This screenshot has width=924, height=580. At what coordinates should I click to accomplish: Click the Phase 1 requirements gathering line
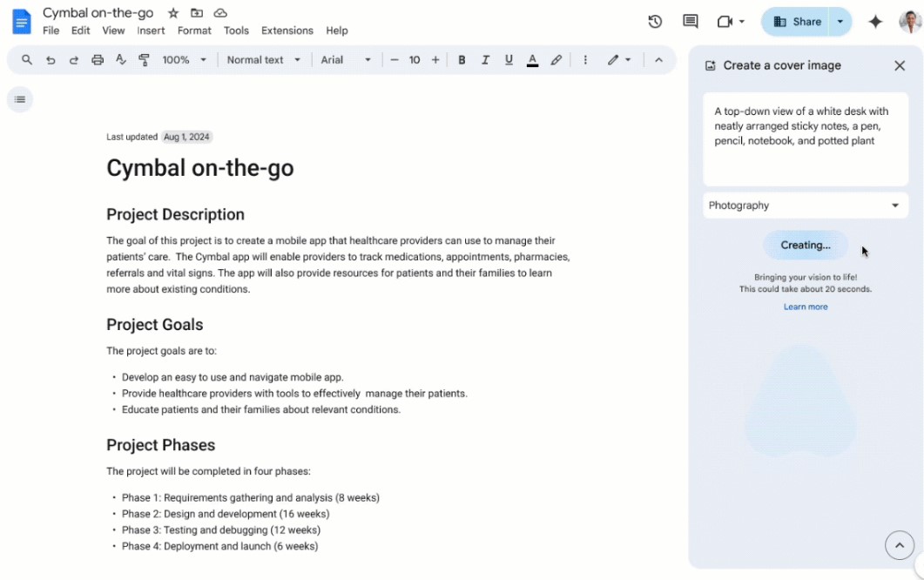point(251,497)
